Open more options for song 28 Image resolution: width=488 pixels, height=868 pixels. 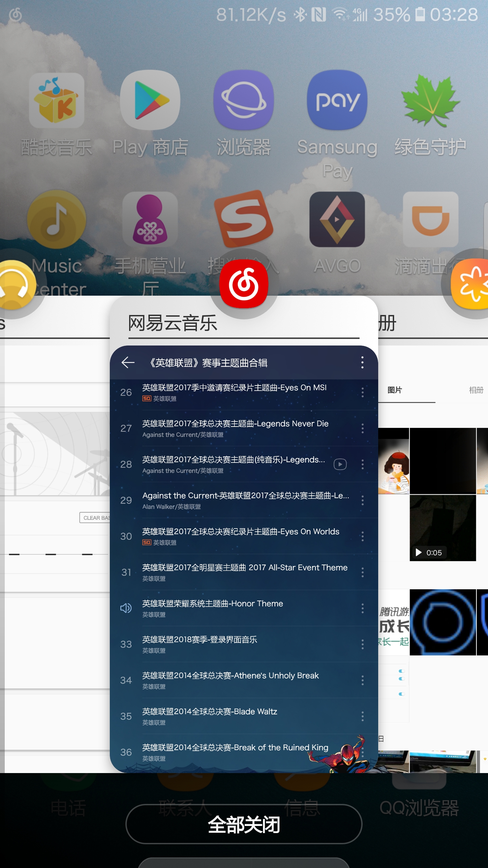(362, 464)
